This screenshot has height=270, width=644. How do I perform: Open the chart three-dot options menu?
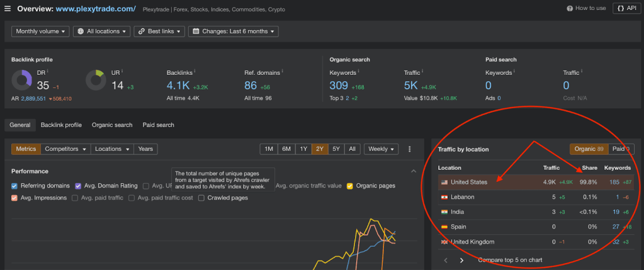409,149
